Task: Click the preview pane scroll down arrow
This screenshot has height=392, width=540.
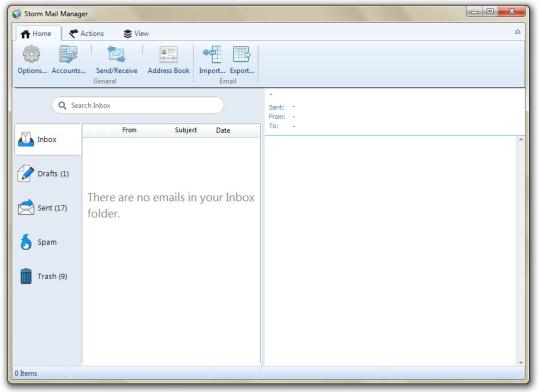Action: [520, 362]
